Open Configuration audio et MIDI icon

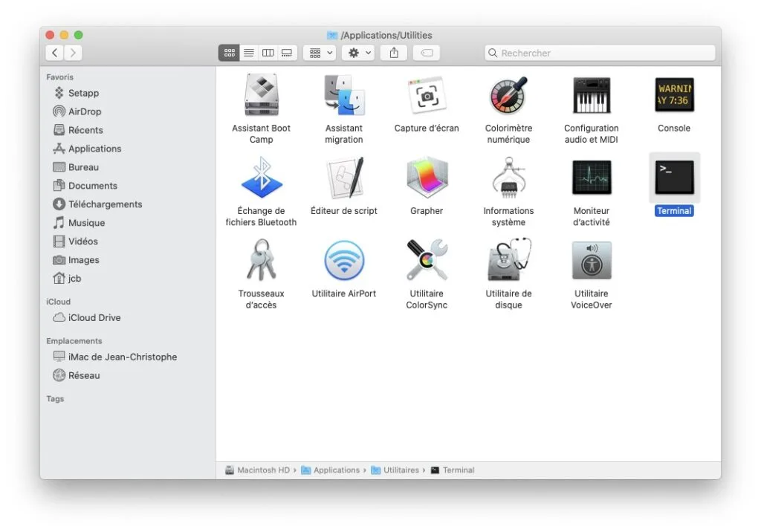tap(591, 94)
